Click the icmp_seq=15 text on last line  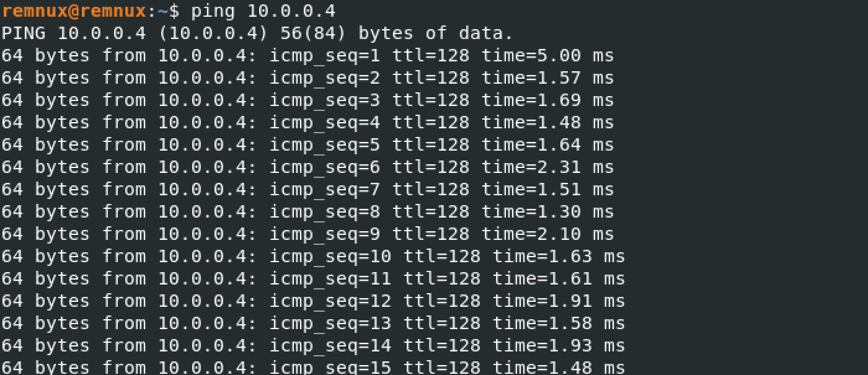click(x=330, y=368)
